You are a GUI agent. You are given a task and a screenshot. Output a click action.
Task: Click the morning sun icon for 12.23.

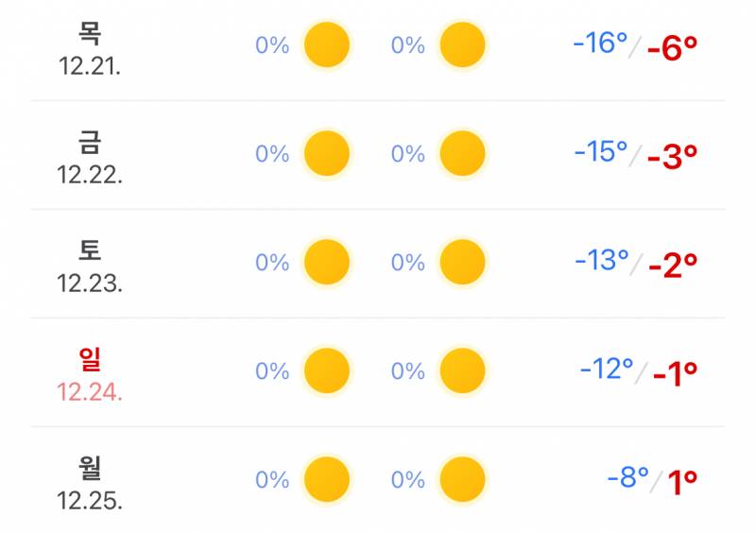pos(327,262)
